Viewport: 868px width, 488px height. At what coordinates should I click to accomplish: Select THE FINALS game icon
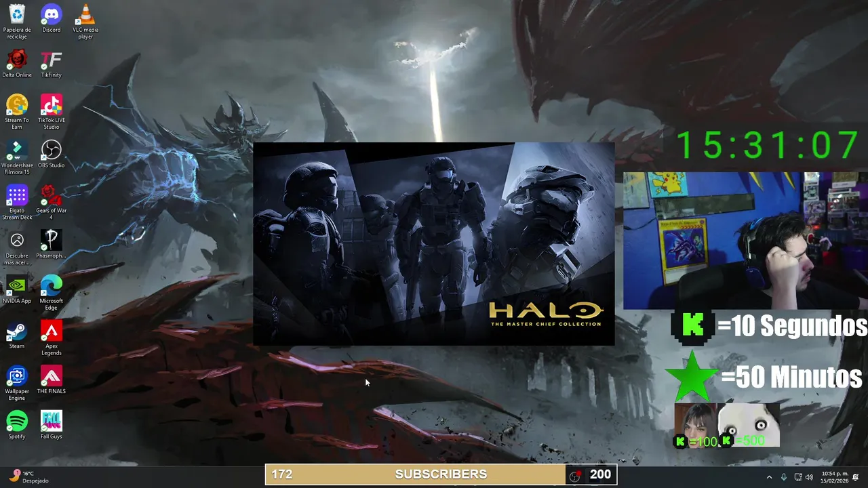pyautogui.click(x=51, y=380)
